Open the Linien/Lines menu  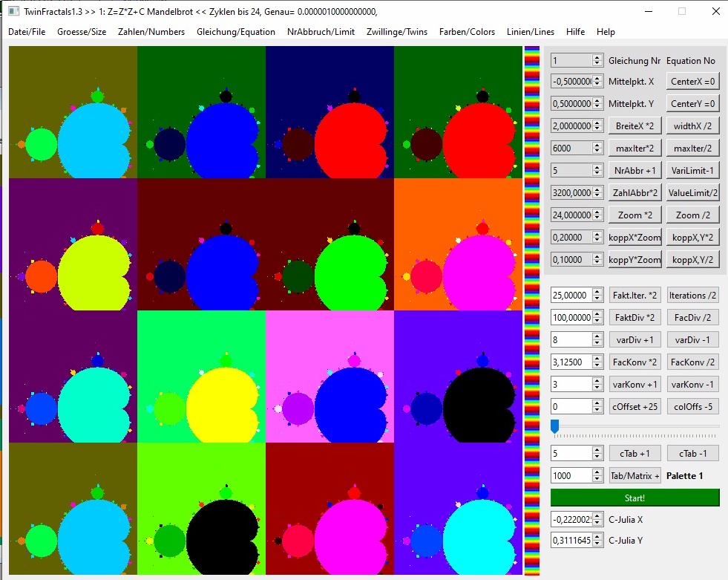coord(531,32)
